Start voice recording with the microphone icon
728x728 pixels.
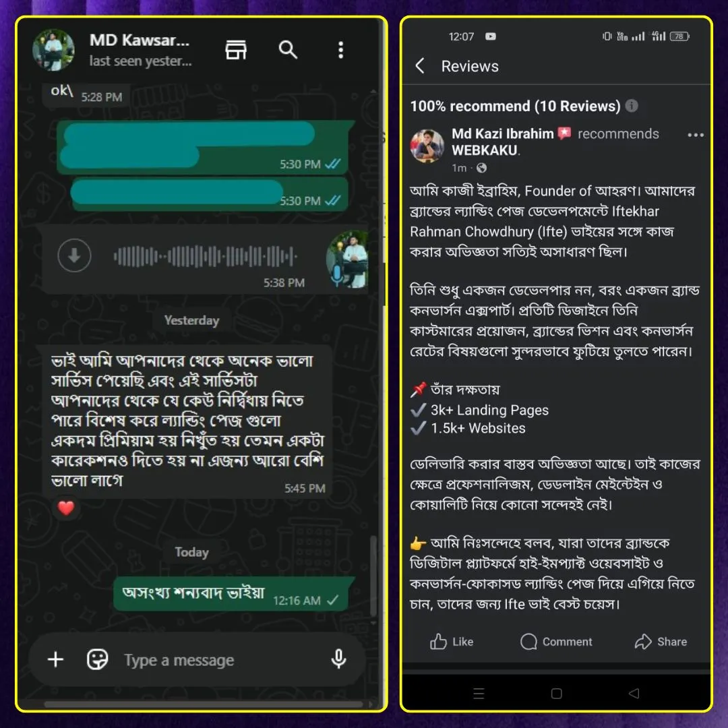coord(339,659)
